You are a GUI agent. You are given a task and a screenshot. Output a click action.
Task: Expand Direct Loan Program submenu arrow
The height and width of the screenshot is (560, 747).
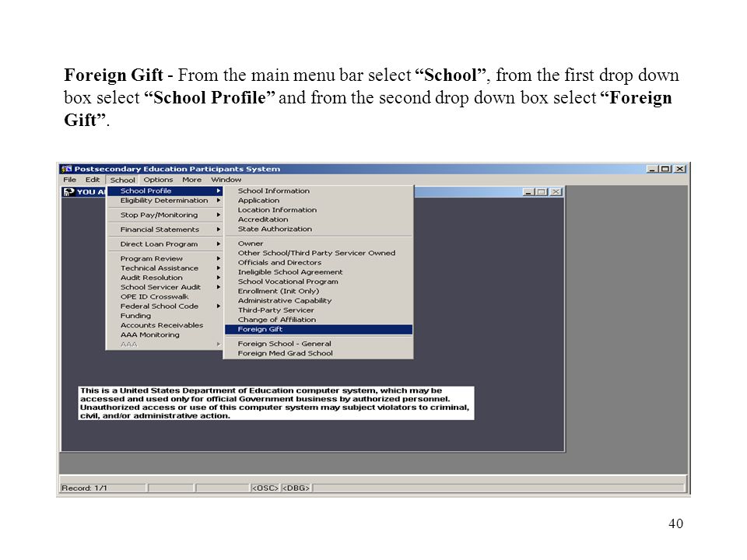(x=218, y=244)
